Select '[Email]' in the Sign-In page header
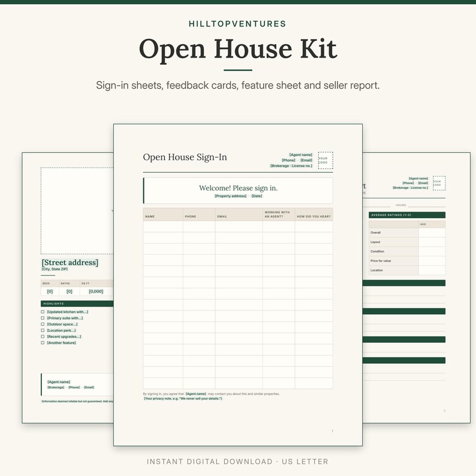 [306, 160]
